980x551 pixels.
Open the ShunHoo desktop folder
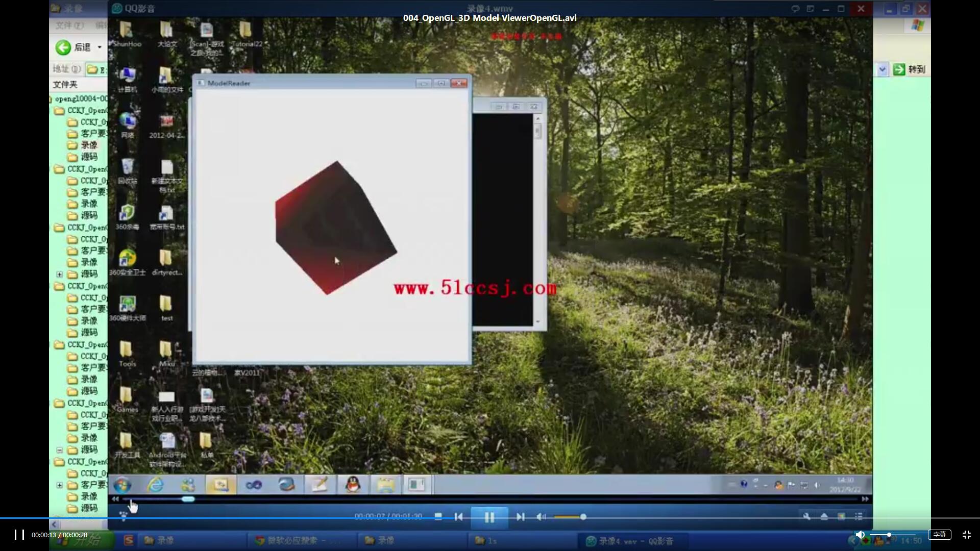[x=127, y=34]
